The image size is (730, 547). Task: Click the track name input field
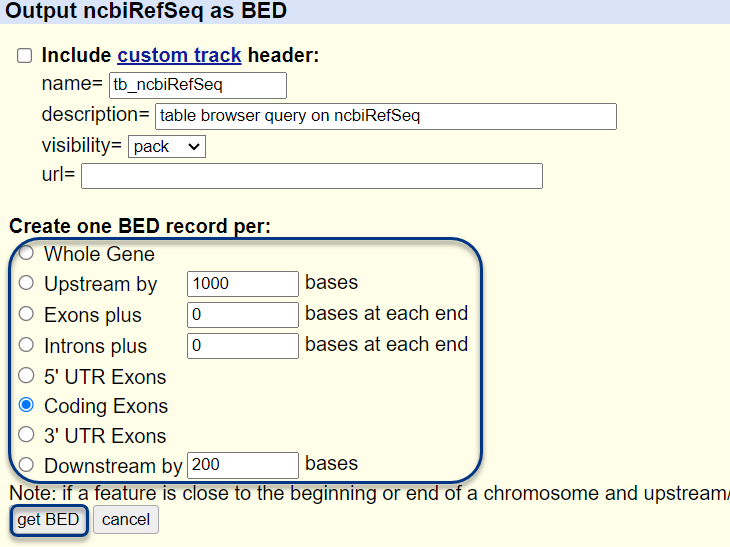tap(197, 85)
